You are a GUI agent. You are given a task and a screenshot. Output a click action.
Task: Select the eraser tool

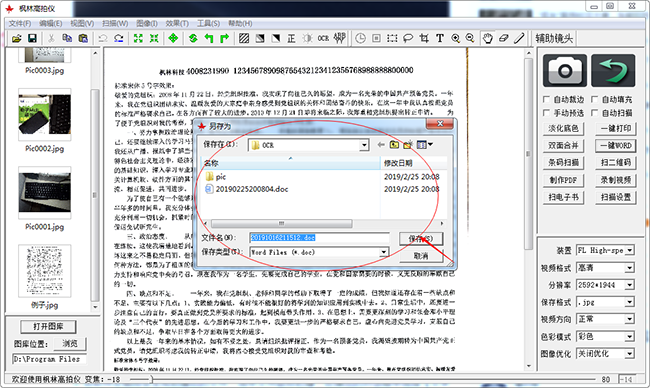coord(503,39)
